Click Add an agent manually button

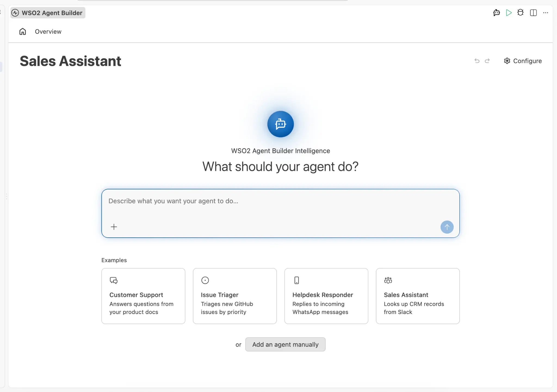[x=285, y=344]
